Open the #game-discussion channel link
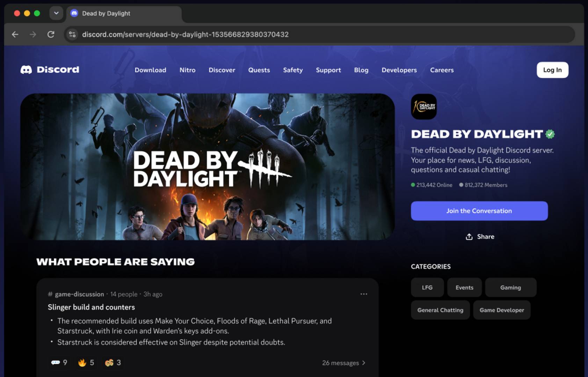588x377 pixels. 76,294
